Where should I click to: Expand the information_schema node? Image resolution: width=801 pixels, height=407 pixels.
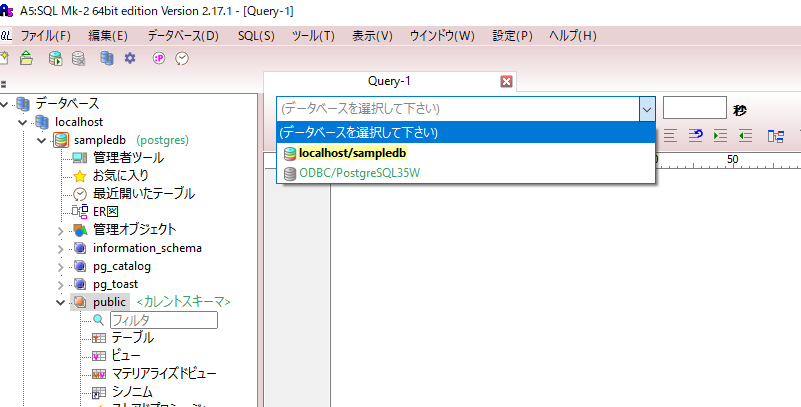pos(61,249)
